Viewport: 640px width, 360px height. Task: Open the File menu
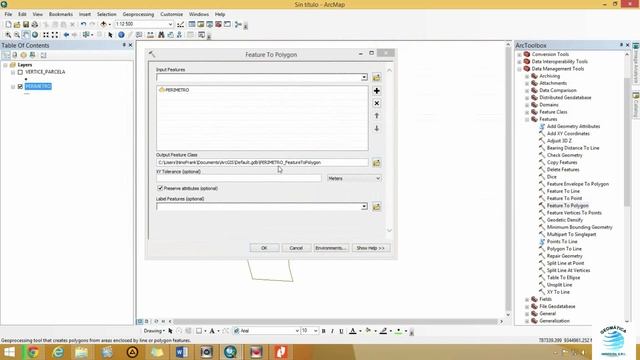[8, 14]
